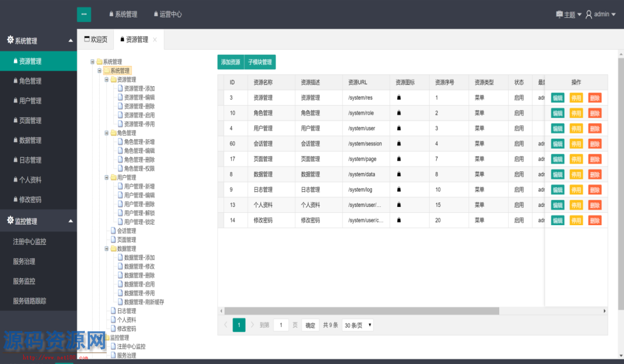Select 资源管理 in the sidebar
The width and height of the screenshot is (624, 364).
38,61
